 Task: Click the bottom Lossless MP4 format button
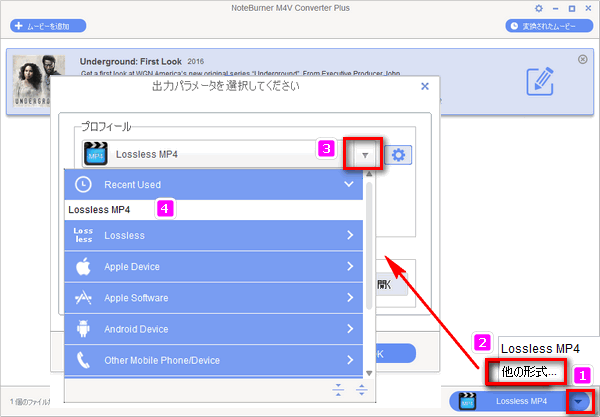coord(521,401)
